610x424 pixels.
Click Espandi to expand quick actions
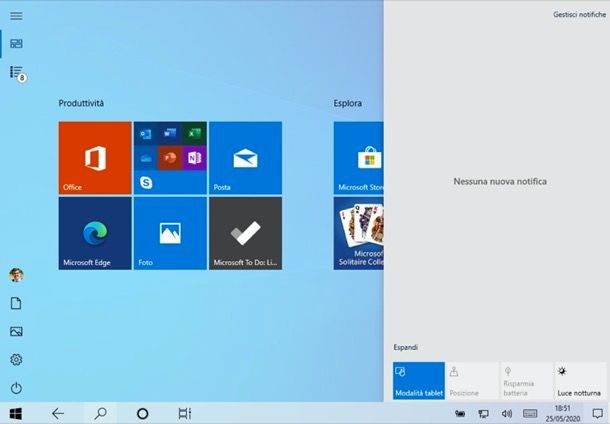click(405, 347)
